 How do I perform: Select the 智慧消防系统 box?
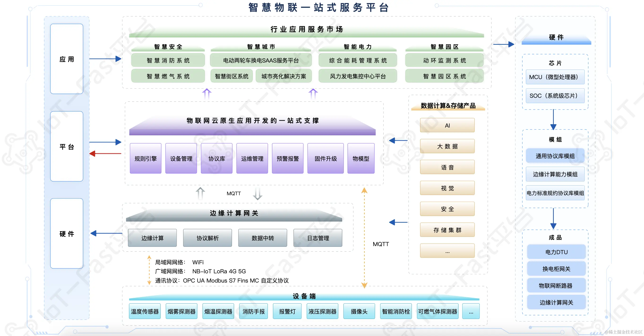pyautogui.click(x=168, y=60)
